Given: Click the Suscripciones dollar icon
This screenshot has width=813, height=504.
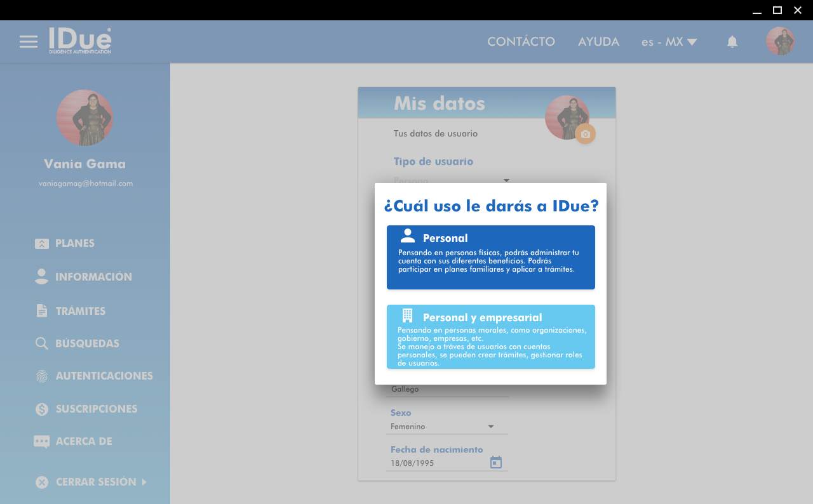Looking at the screenshot, I should click(x=42, y=409).
